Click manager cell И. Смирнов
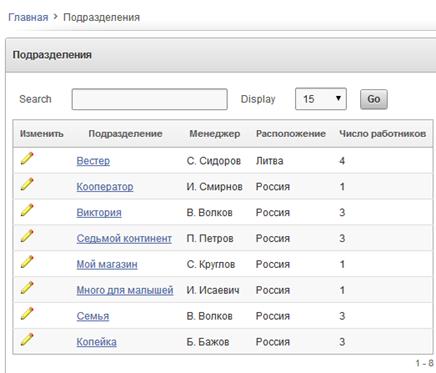This screenshot has height=373, width=436. 214,187
